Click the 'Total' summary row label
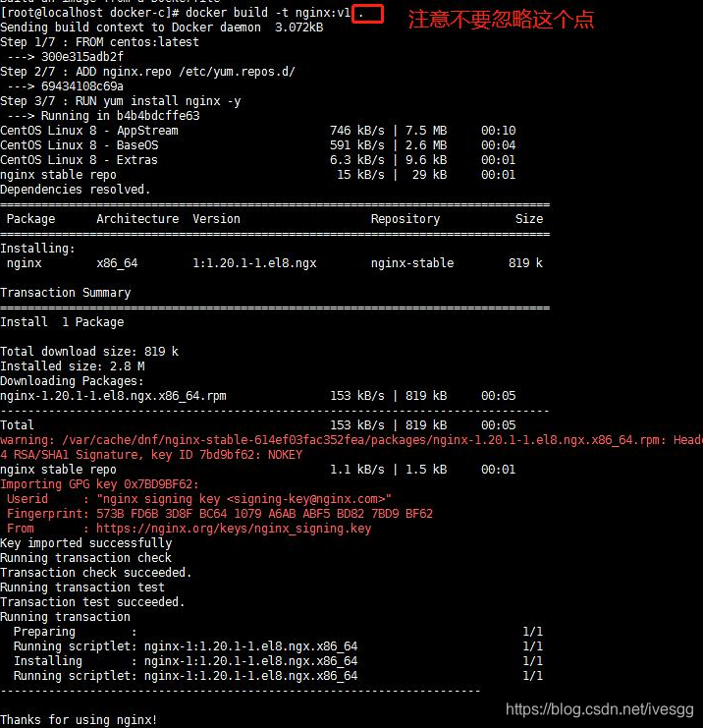 (x=17, y=425)
